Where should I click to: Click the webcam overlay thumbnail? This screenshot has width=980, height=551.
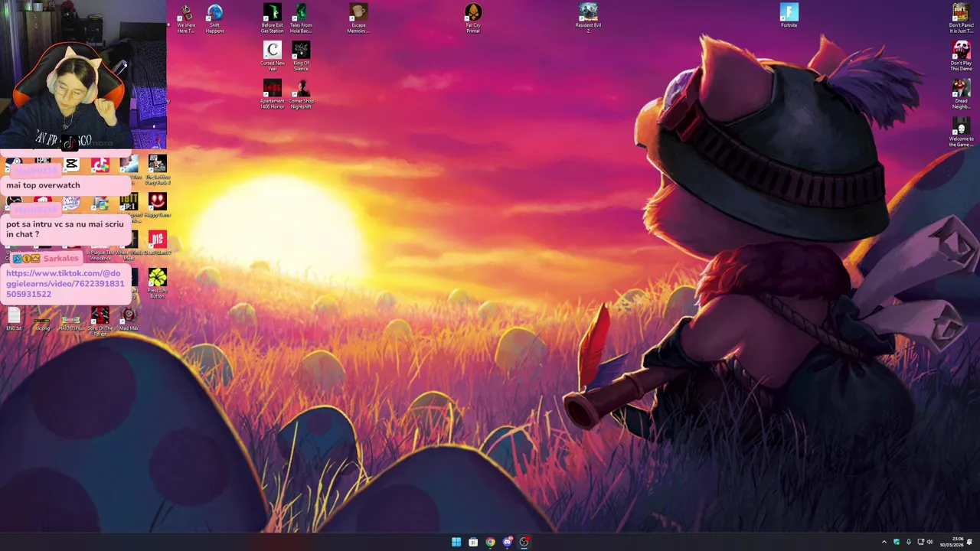coord(83,74)
